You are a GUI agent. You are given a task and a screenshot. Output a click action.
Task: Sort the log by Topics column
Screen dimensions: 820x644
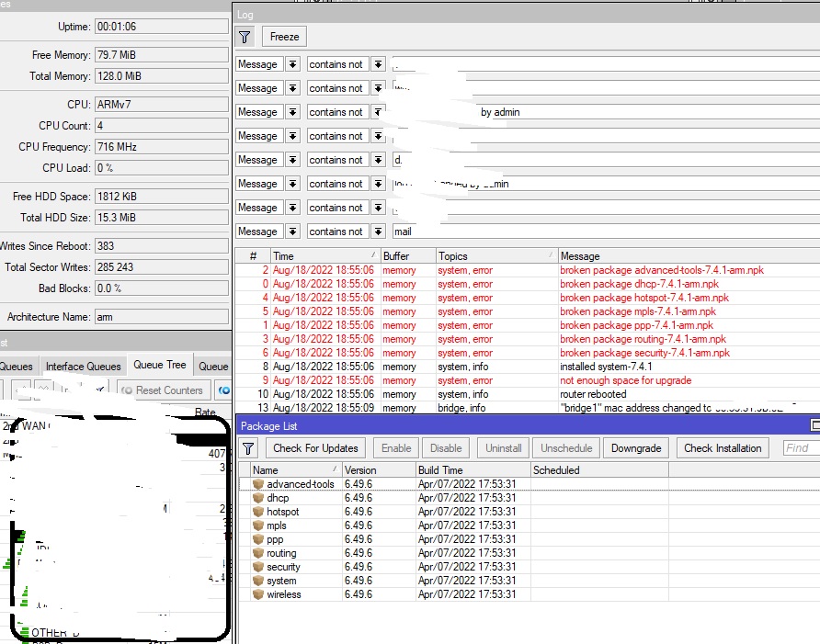(496, 256)
